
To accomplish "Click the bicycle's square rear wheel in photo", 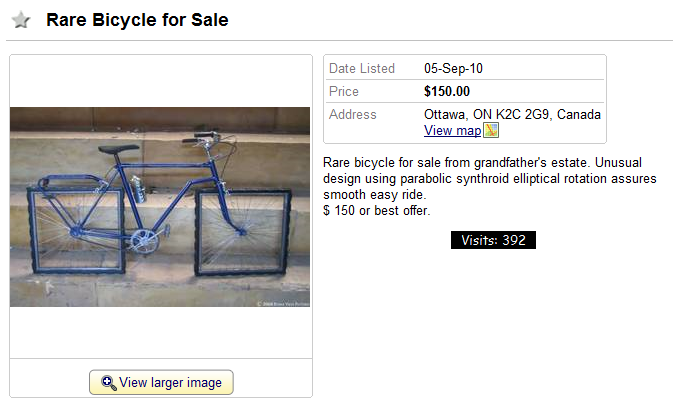I will (77, 231).
